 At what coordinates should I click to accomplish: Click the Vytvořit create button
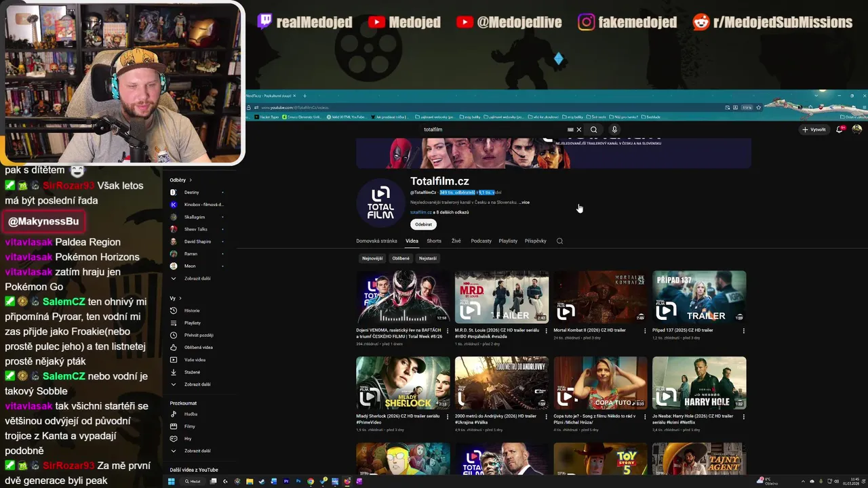[x=814, y=129]
